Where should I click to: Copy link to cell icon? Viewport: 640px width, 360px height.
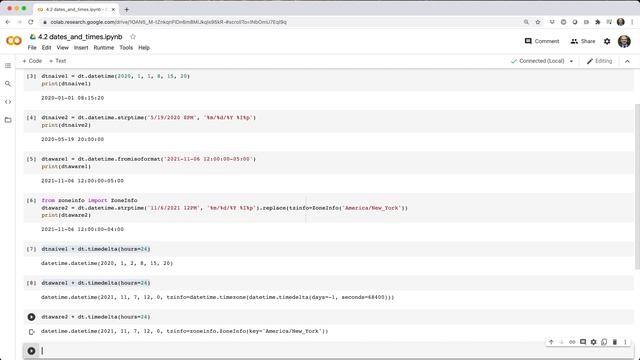[x=572, y=342]
